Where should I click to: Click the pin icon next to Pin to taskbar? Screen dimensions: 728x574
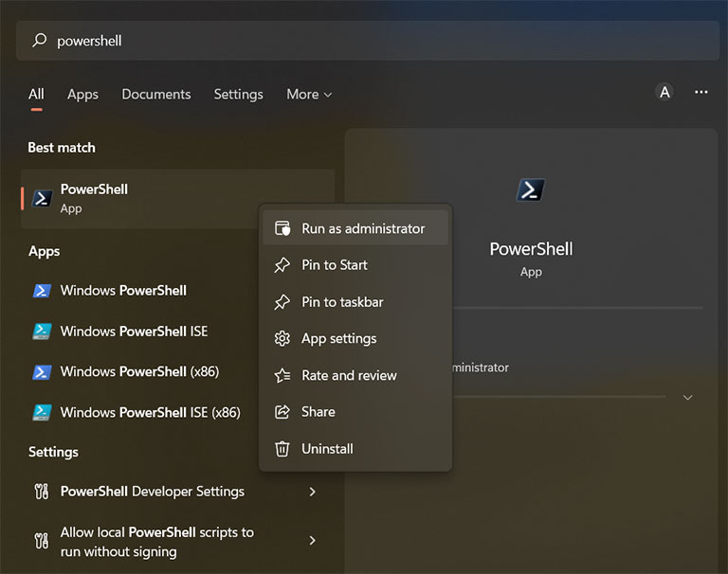(x=282, y=302)
